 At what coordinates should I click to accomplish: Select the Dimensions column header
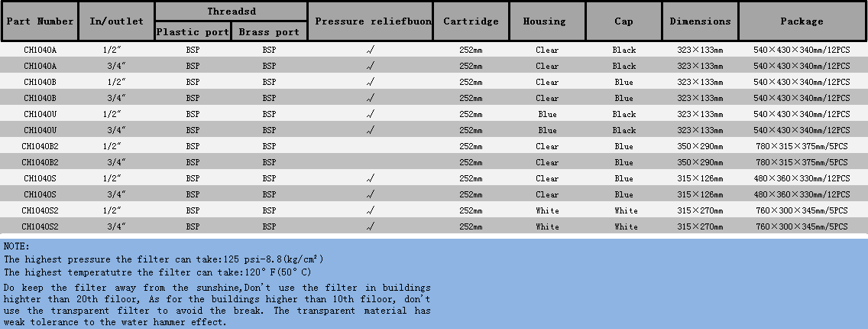[700, 21]
